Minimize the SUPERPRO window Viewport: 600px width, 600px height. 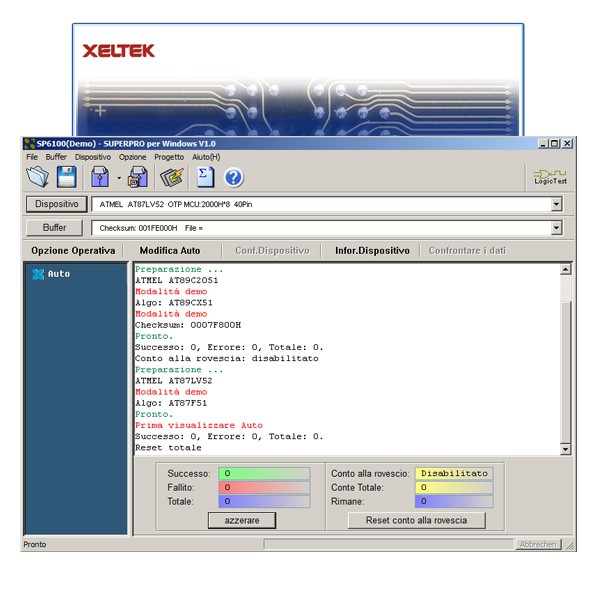(x=543, y=143)
